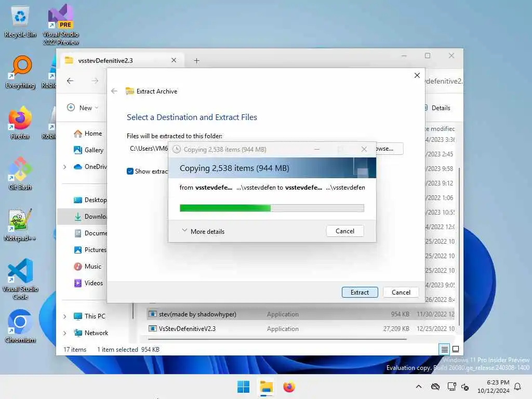Click the Extract button

click(360, 292)
